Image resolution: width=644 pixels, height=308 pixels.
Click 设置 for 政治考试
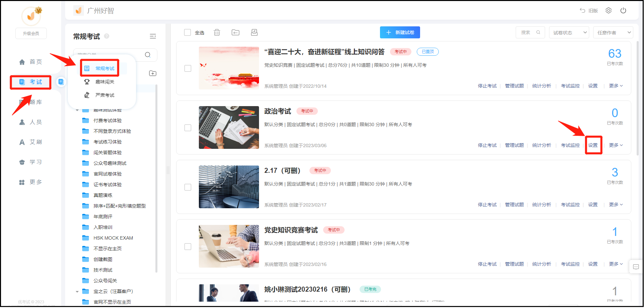pyautogui.click(x=593, y=145)
